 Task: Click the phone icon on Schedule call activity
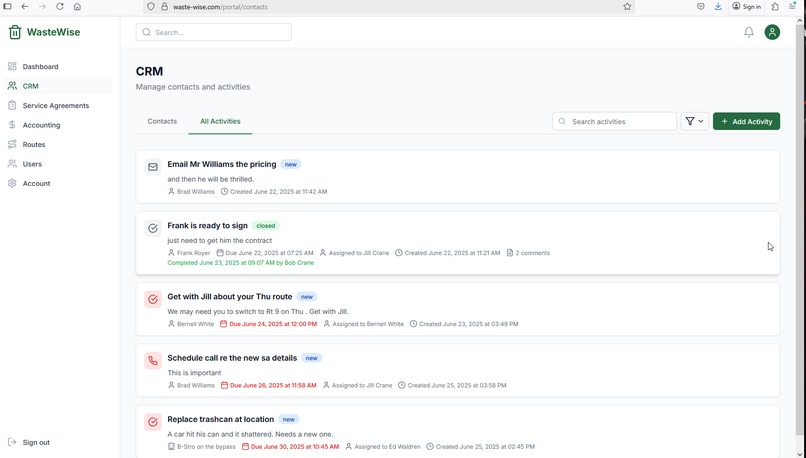pos(153,360)
